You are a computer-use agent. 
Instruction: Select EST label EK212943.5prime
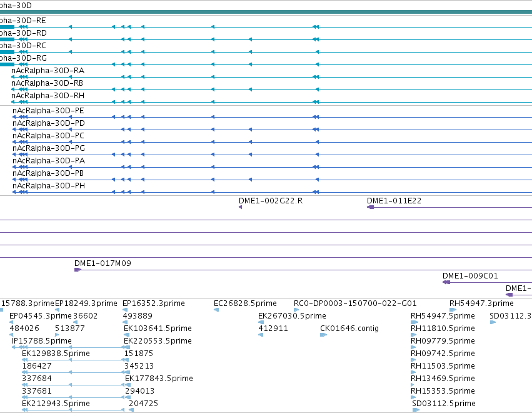click(x=56, y=404)
